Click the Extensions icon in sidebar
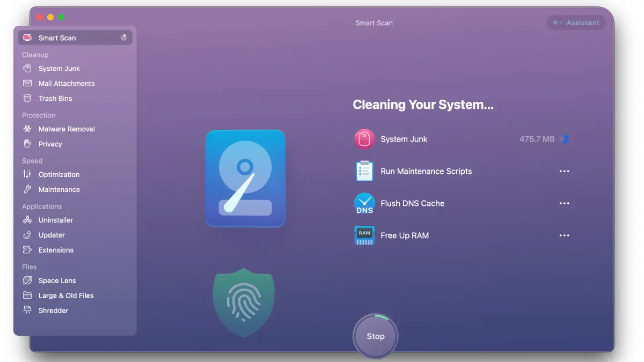 click(27, 250)
